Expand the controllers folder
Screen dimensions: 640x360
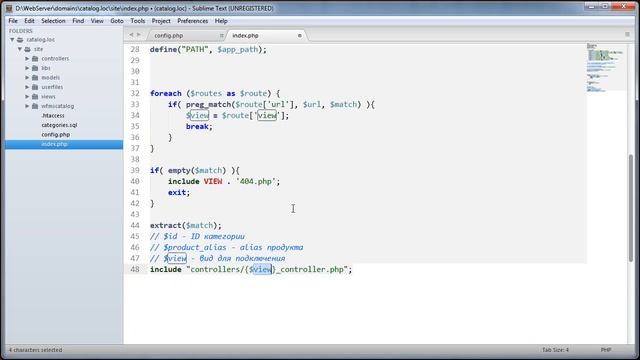27,58
